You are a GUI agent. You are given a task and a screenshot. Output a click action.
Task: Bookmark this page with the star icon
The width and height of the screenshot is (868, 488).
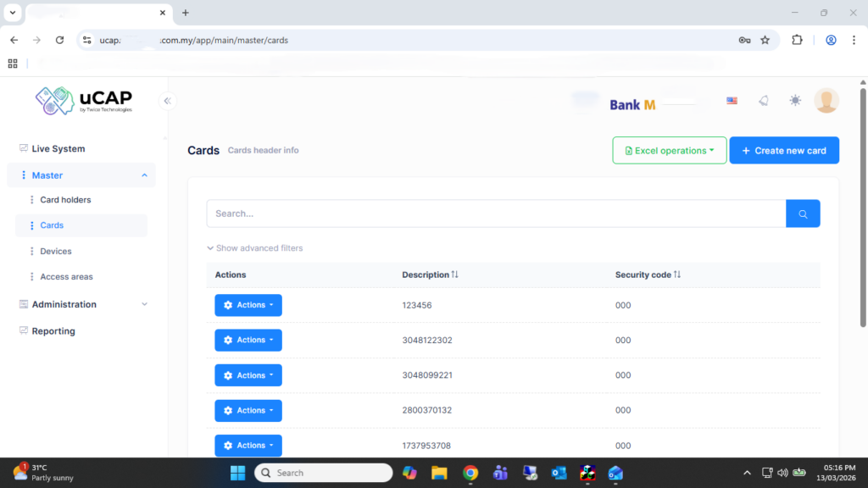(765, 40)
